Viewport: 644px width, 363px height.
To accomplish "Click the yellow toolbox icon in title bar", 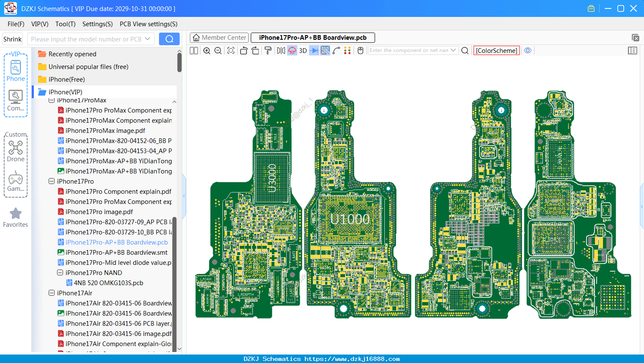I will tap(591, 8).
